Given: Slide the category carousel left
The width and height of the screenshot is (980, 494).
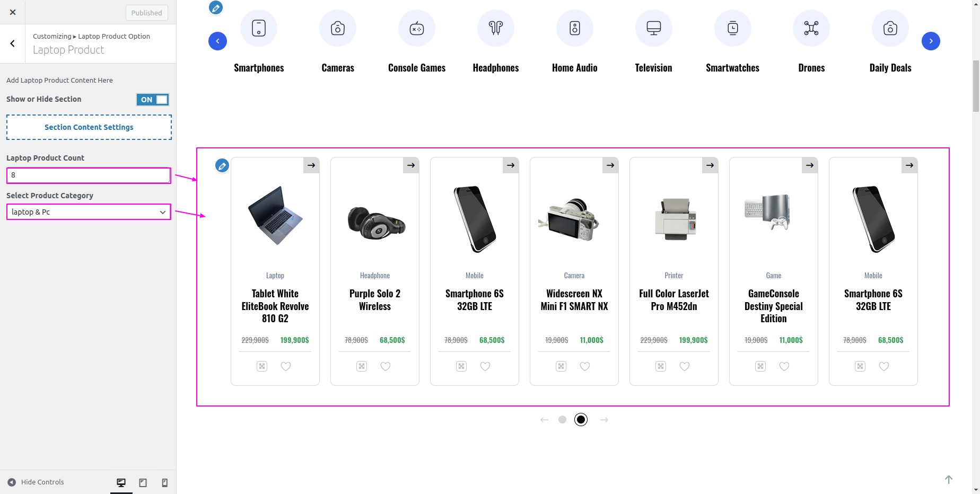Looking at the screenshot, I should 217,41.
